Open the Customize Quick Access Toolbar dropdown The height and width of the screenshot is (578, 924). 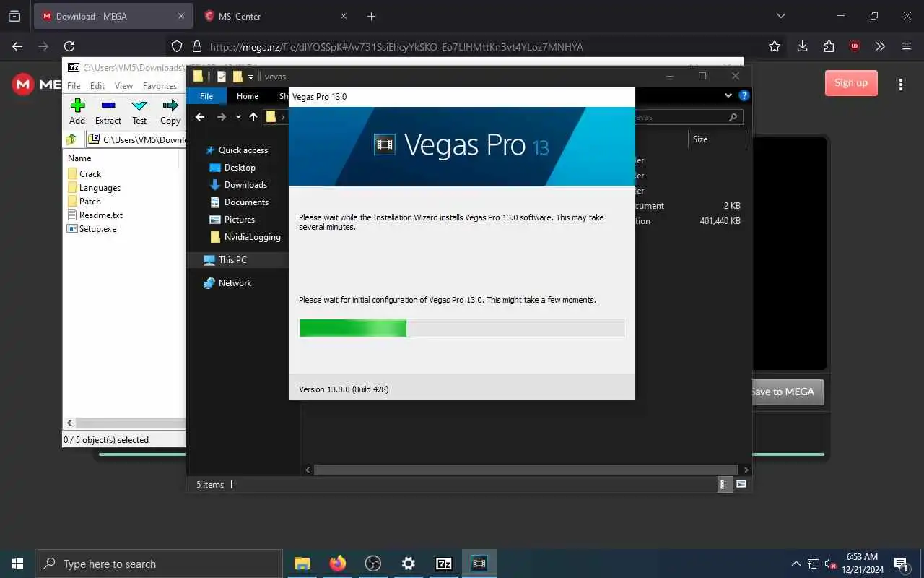pos(251,77)
